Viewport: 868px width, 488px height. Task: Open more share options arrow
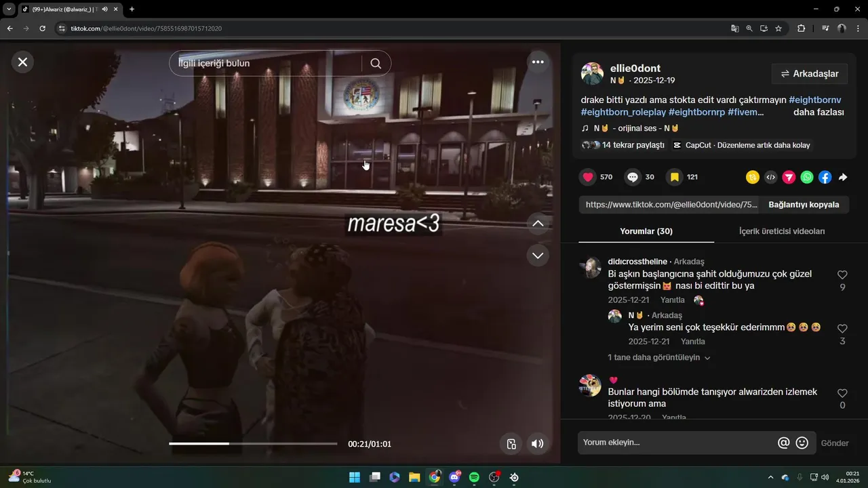pyautogui.click(x=843, y=177)
